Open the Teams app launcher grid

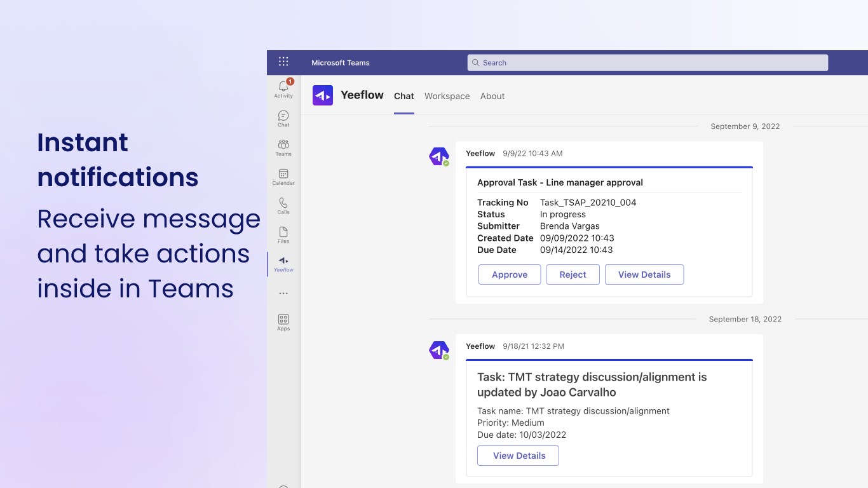coord(283,62)
